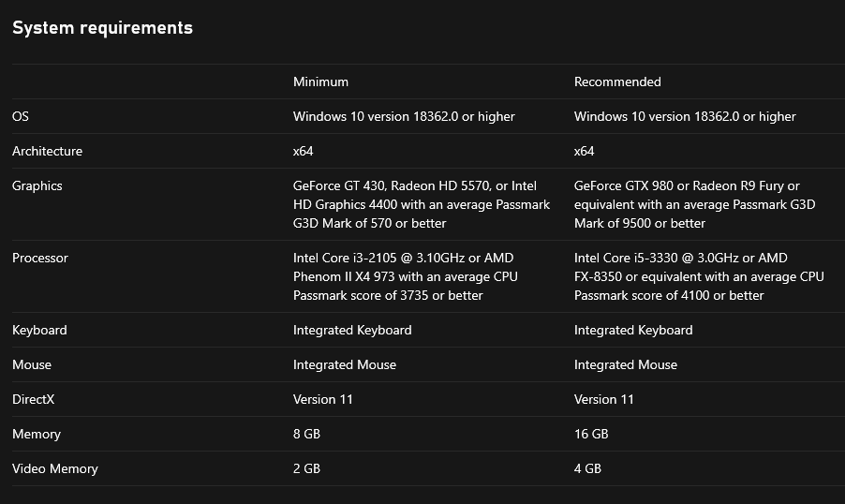Click Integrated Mouse in the Minimum column
845x504 pixels.
(345, 364)
